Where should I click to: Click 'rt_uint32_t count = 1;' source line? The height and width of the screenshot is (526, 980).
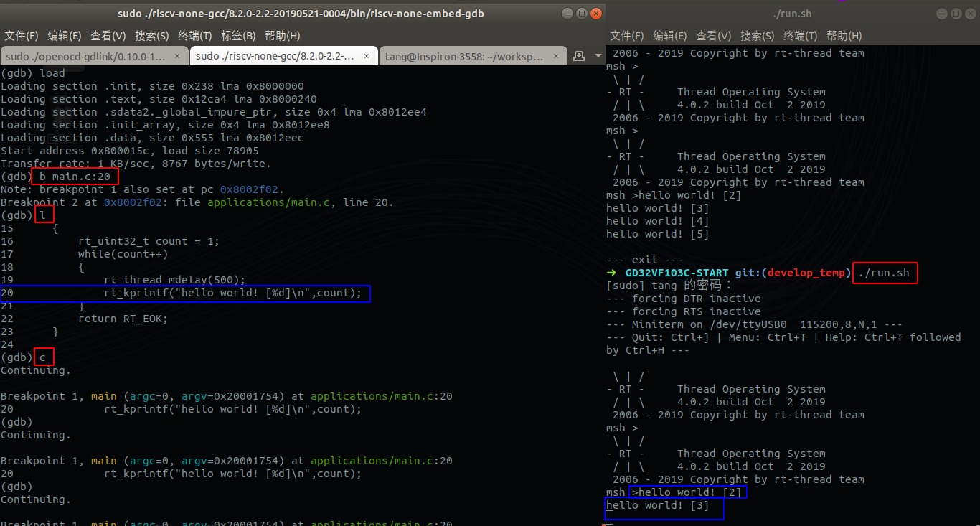(149, 241)
